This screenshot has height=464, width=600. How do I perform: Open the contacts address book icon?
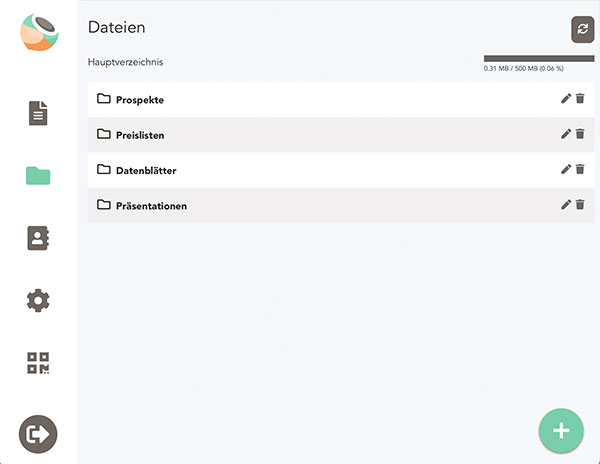(x=38, y=238)
